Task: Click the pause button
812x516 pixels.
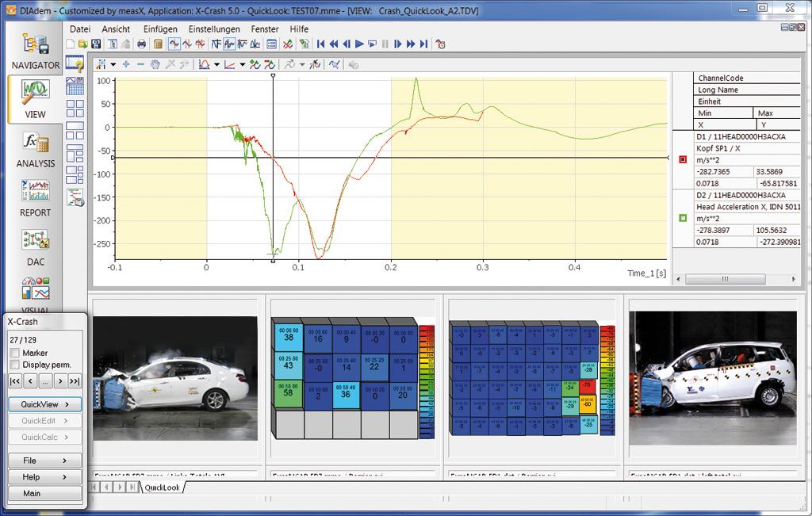Action: pos(385,44)
